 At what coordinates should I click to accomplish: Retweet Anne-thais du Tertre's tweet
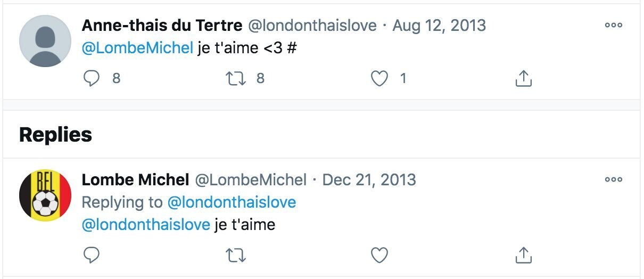point(235,79)
